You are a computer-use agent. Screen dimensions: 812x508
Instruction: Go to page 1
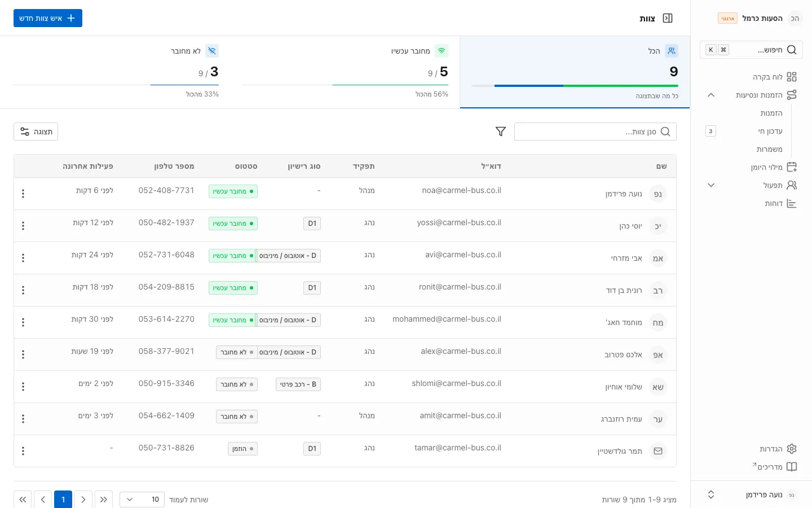pyautogui.click(x=63, y=500)
